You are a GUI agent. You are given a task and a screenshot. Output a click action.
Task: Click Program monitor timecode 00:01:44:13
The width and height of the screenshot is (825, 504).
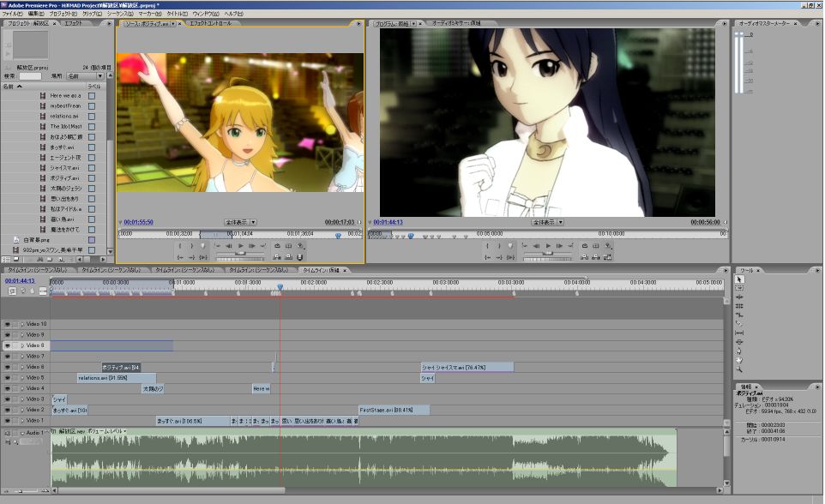click(x=388, y=222)
